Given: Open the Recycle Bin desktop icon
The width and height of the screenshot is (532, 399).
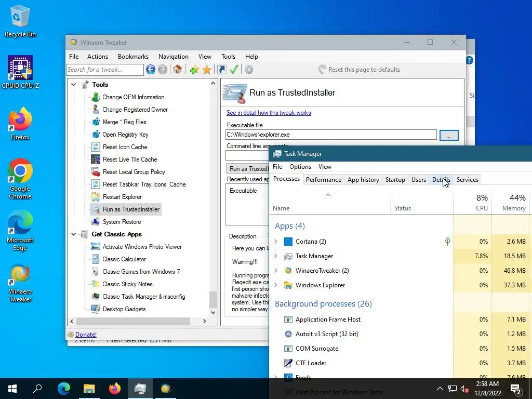Looking at the screenshot, I should [20, 21].
